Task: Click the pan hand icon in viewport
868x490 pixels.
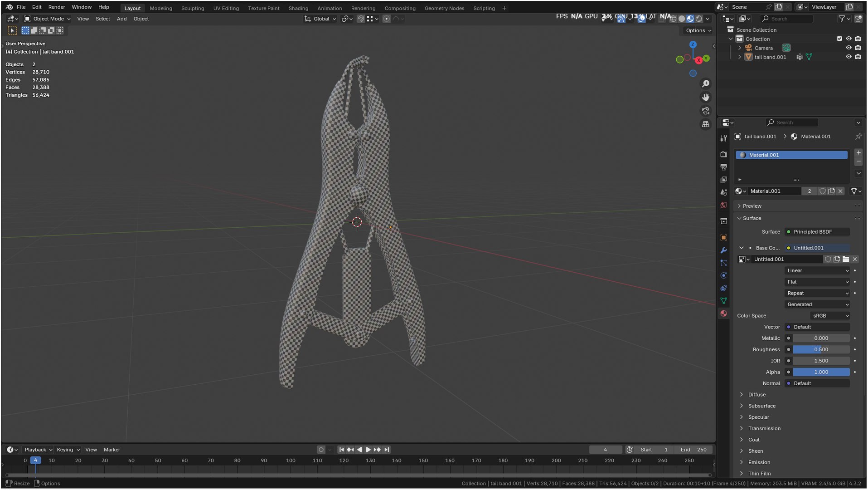Action: [706, 98]
